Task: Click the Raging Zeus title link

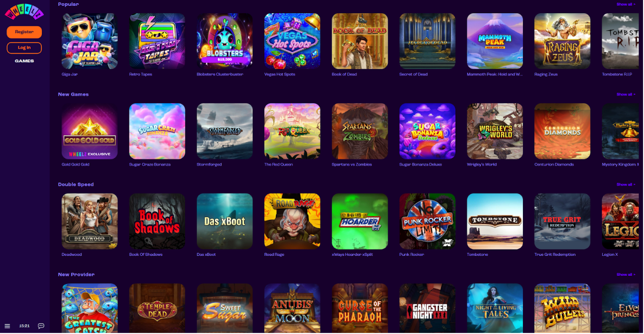Action: (546, 75)
